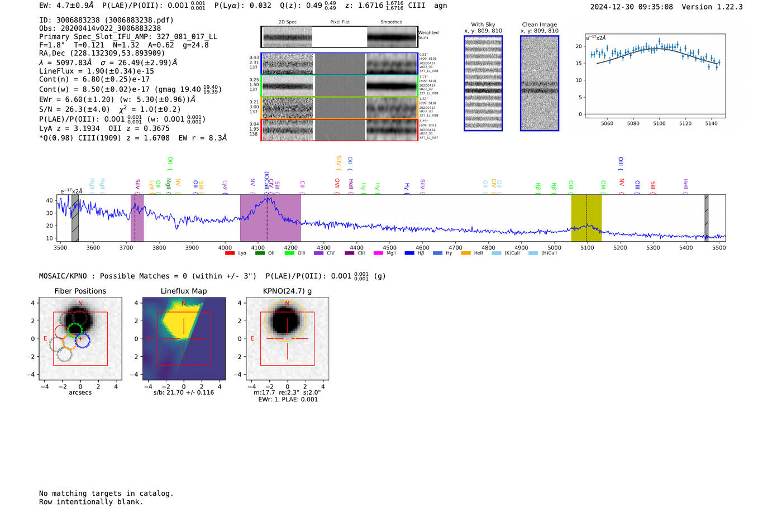Click the 'No matching targets in catalog.' text
782x532 pixels.
pos(106,493)
